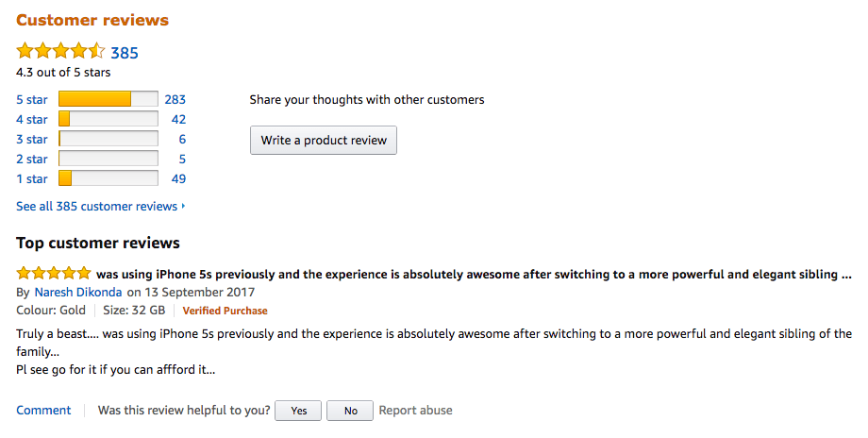The width and height of the screenshot is (868, 438).
Task: View reviewer Naresh Dikonda's profile
Action: click(78, 293)
